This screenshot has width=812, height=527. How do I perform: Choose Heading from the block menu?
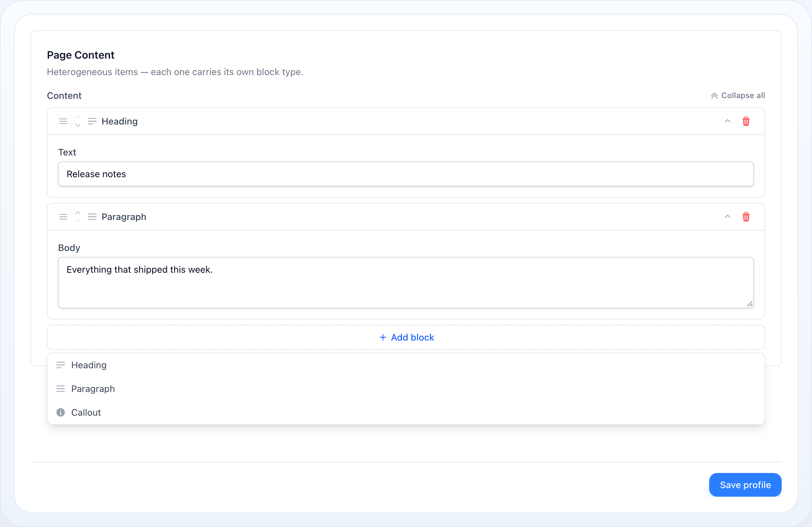(x=406, y=365)
